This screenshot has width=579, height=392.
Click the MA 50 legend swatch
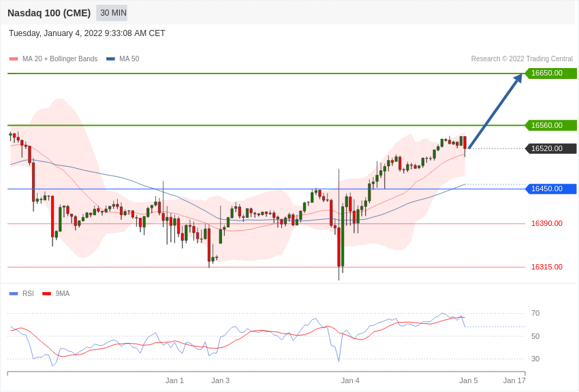[111, 59]
